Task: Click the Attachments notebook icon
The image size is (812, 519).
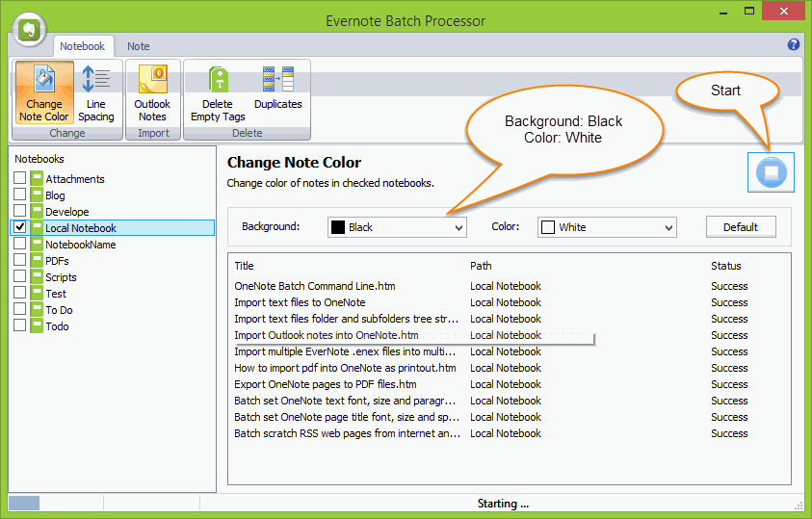Action: (x=37, y=178)
